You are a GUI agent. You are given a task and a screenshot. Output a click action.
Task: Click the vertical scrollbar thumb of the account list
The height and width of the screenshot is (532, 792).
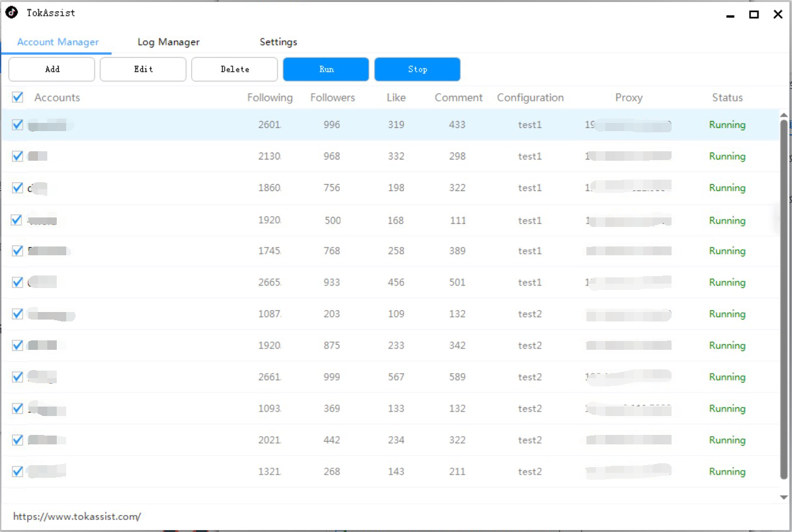[x=784, y=299]
